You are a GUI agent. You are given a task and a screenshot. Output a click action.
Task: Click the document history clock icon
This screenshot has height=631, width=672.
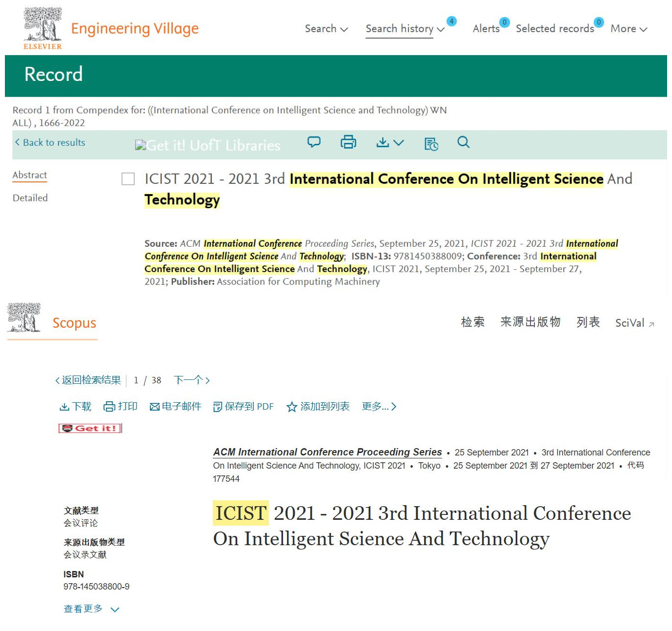click(x=431, y=144)
